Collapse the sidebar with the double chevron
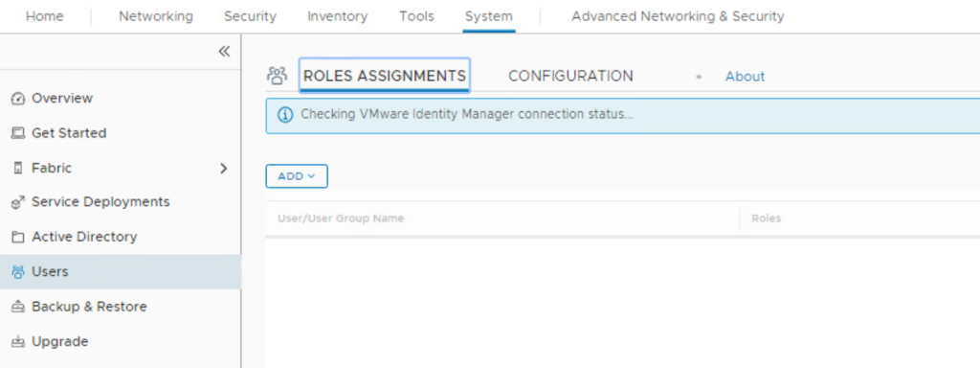 224,52
